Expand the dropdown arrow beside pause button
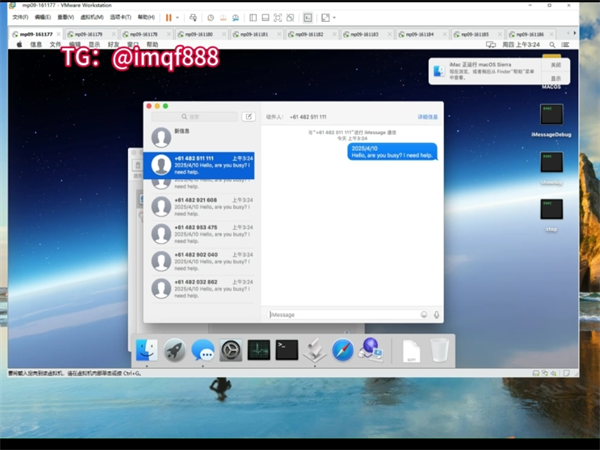The image size is (600, 450). (x=177, y=17)
